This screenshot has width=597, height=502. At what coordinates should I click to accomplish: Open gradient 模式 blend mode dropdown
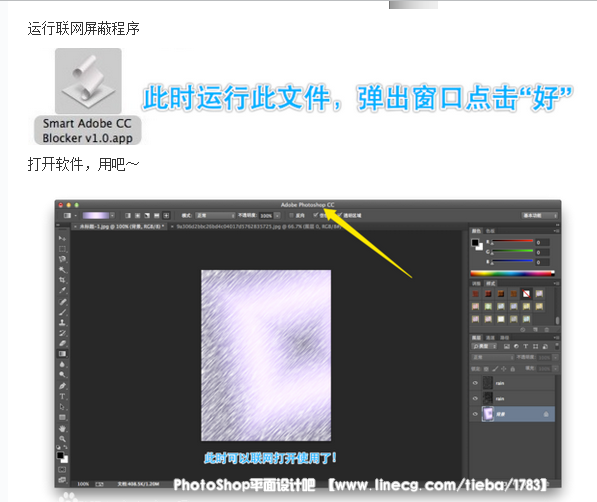click(x=215, y=216)
